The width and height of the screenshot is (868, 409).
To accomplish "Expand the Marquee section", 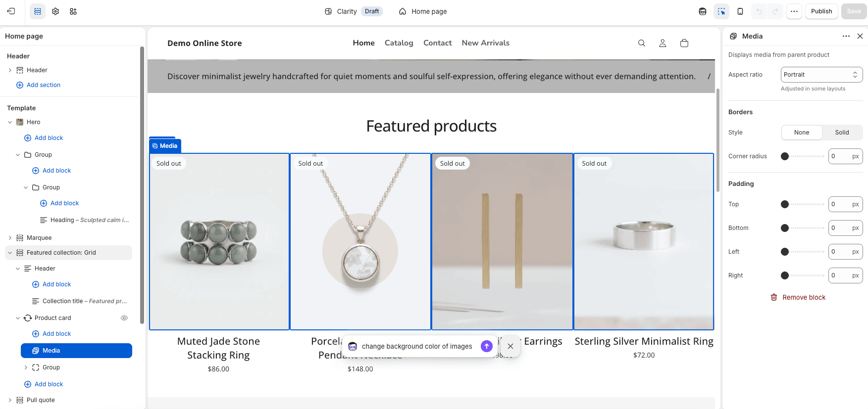I will pyautogui.click(x=10, y=238).
